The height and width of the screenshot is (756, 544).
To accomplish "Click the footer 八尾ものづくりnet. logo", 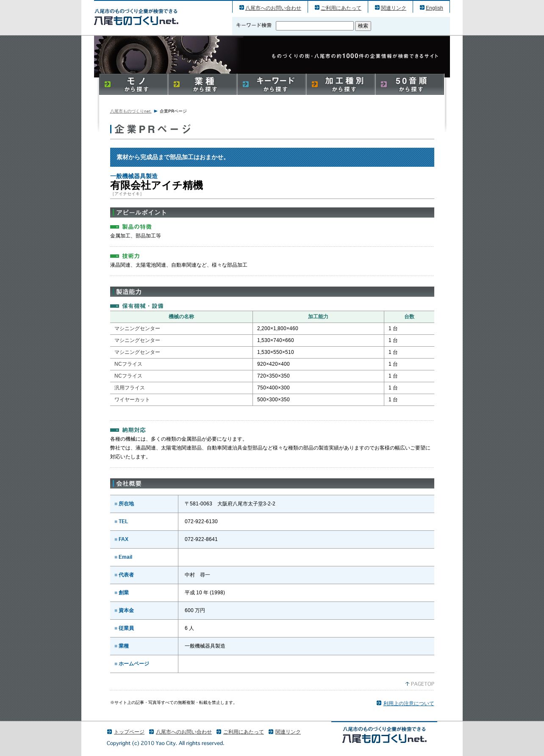I will [384, 735].
